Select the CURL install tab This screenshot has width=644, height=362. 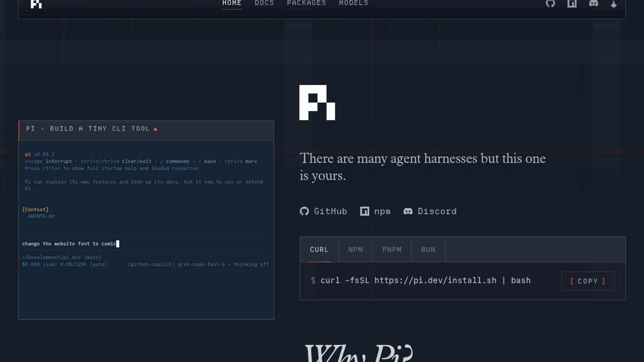click(319, 250)
